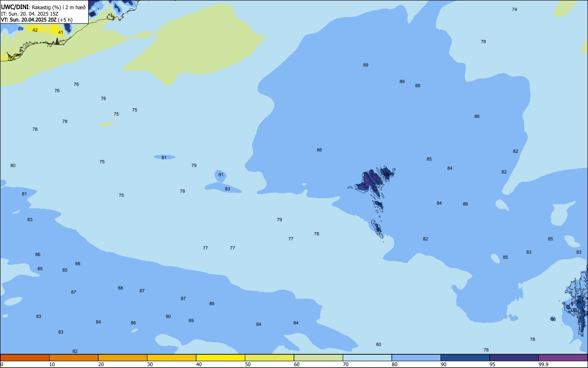Click the legend scale label '10'

point(52,364)
